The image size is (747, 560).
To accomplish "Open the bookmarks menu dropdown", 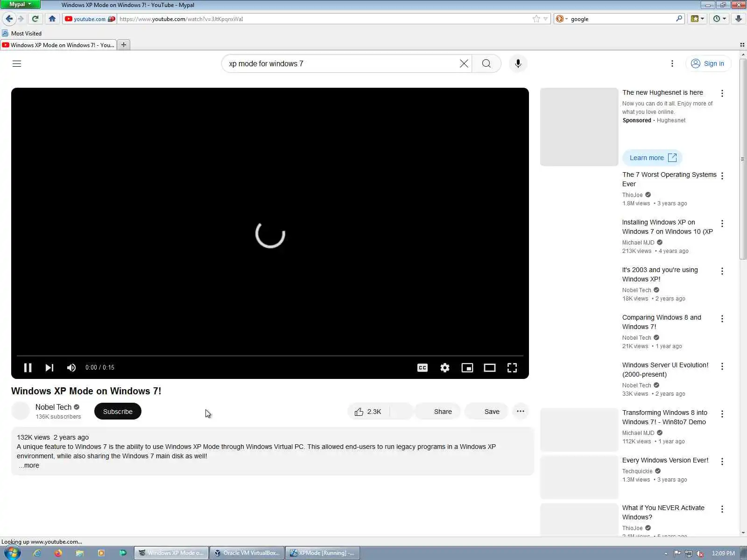I will [698, 19].
